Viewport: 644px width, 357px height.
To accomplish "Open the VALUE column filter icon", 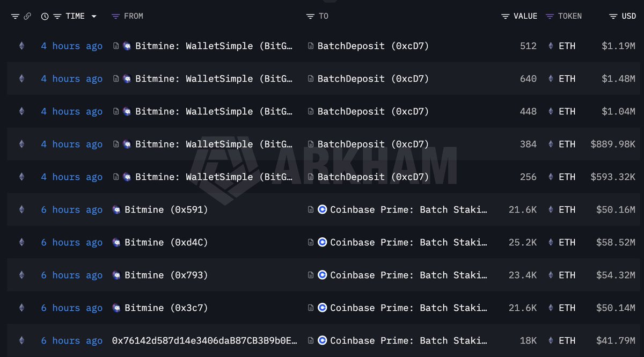I will click(x=505, y=17).
